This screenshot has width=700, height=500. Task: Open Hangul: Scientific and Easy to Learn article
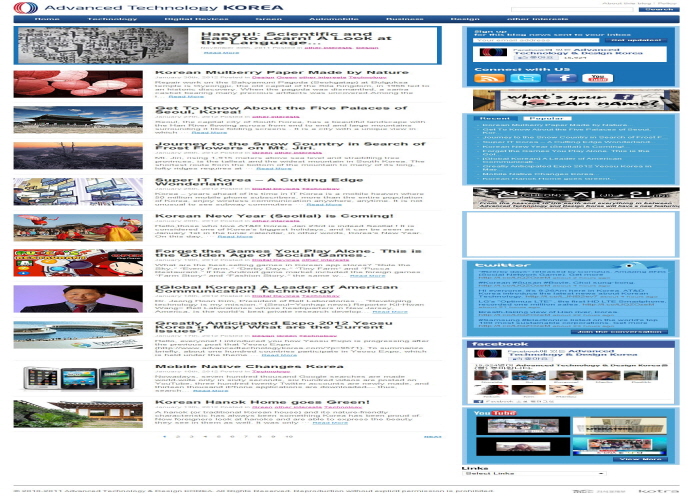pos(296,38)
